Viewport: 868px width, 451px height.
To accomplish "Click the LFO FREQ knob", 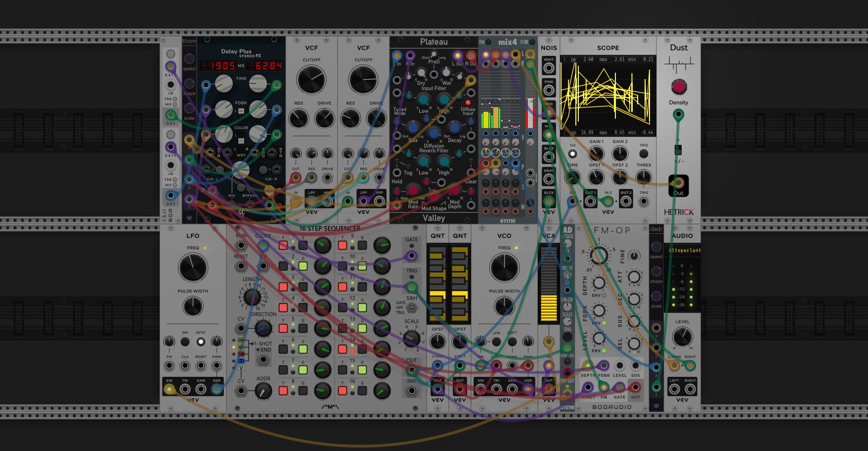I will click(x=193, y=268).
